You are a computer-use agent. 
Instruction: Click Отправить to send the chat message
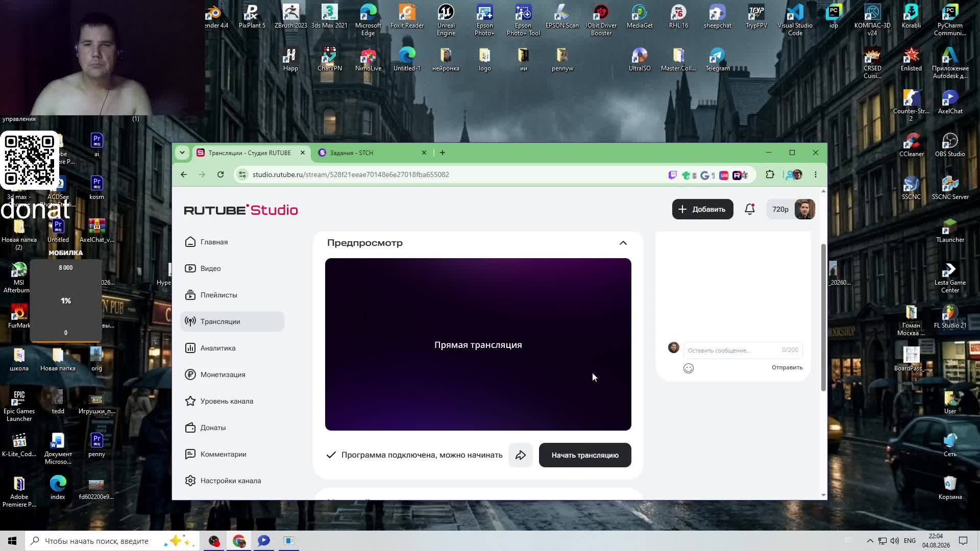[787, 367]
